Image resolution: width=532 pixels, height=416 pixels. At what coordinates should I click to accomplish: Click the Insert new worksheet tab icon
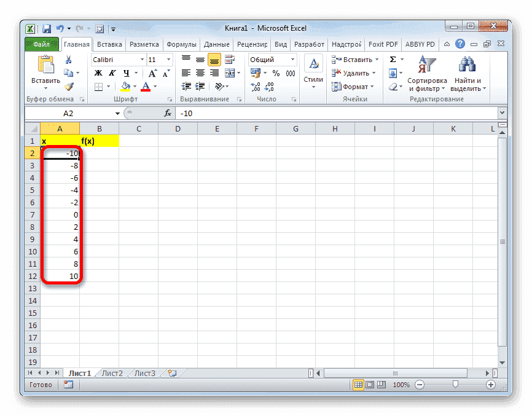(x=173, y=373)
